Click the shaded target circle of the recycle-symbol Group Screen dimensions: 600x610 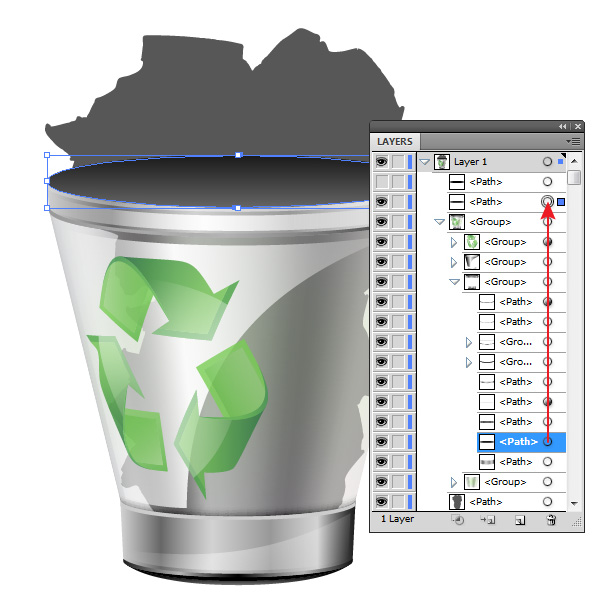(x=547, y=242)
